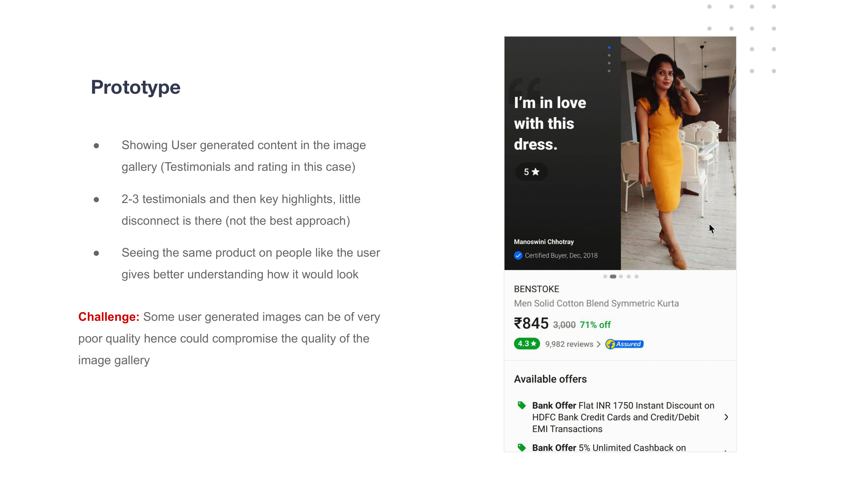Viewport: 868px width, 488px height.
Task: Open the Bank Offer Flat INR 1750 row
Action: tap(620, 417)
